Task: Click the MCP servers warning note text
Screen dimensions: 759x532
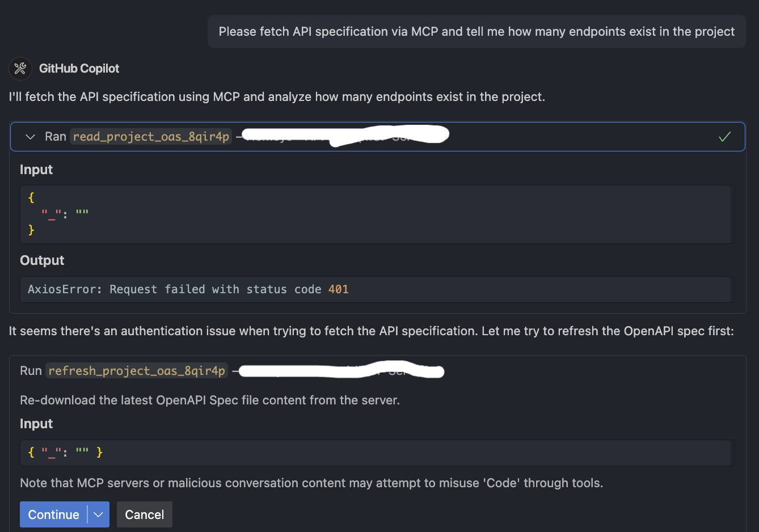Action: pos(311,483)
